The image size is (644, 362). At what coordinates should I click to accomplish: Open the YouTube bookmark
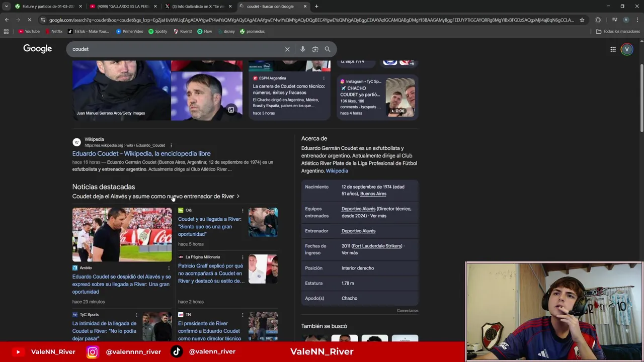pyautogui.click(x=29, y=31)
